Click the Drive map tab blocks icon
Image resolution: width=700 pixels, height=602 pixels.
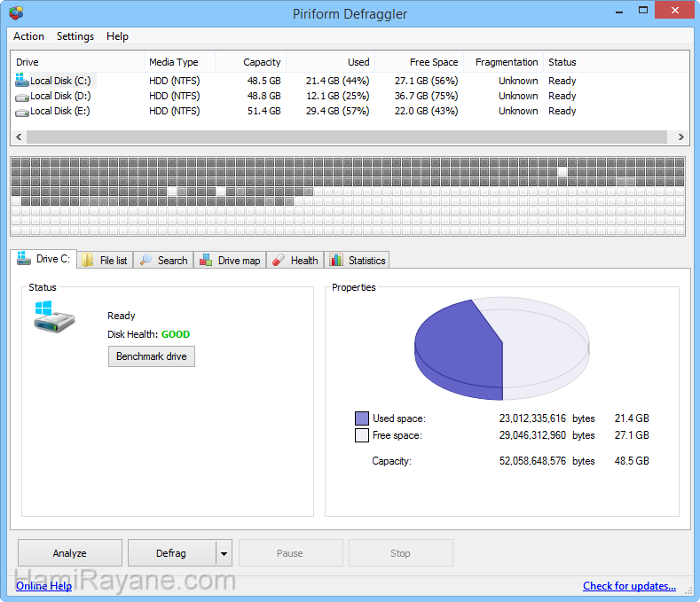(206, 261)
